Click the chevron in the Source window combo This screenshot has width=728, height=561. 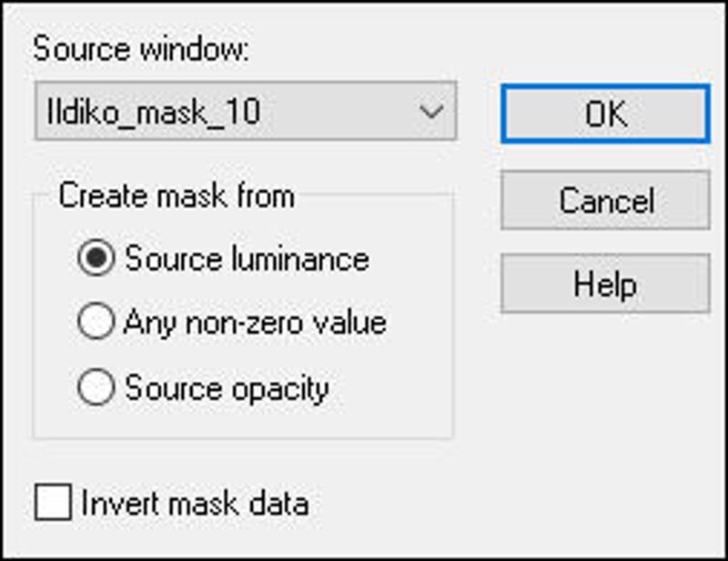click(430, 112)
